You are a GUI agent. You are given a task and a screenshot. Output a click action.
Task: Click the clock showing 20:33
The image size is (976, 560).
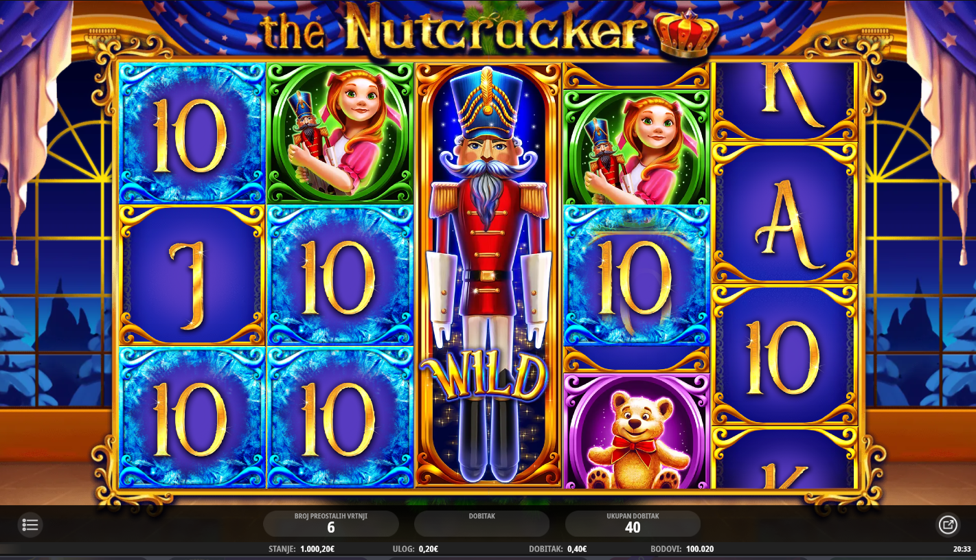(962, 549)
